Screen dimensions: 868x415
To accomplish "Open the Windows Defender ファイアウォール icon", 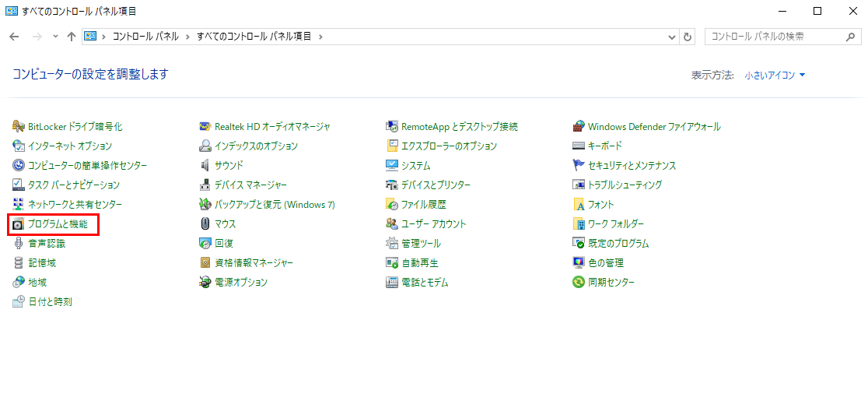I will pyautogui.click(x=579, y=127).
